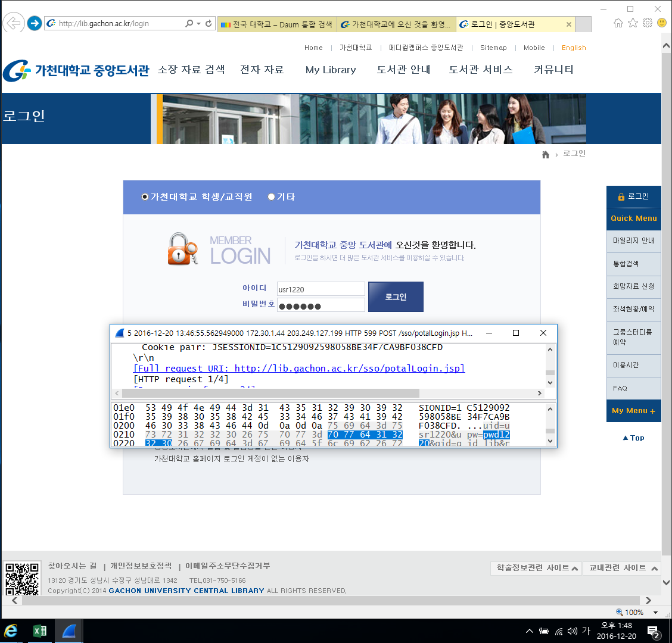Switch to 전국 대학교 – Daum 통합 검색 tab
The image size is (672, 643).
(277, 24)
